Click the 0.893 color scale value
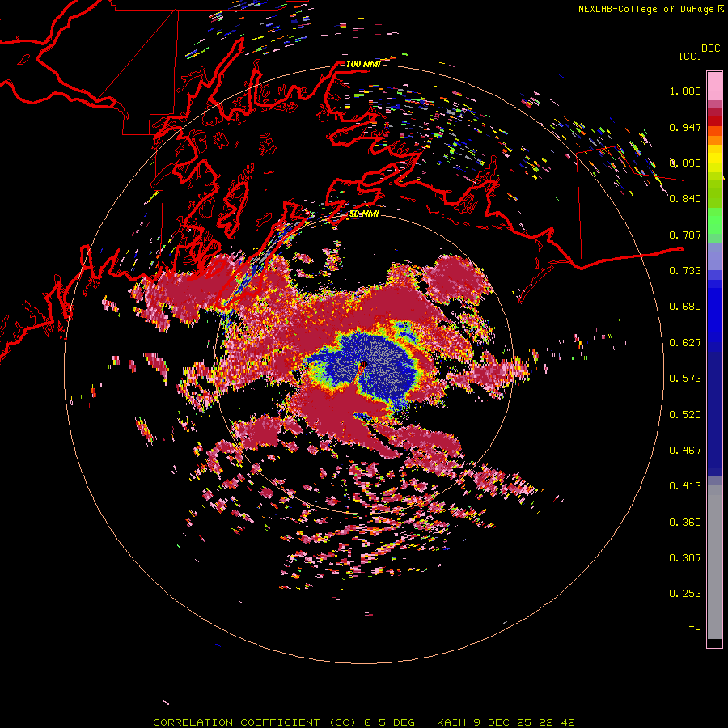The image size is (728, 728). 685,163
